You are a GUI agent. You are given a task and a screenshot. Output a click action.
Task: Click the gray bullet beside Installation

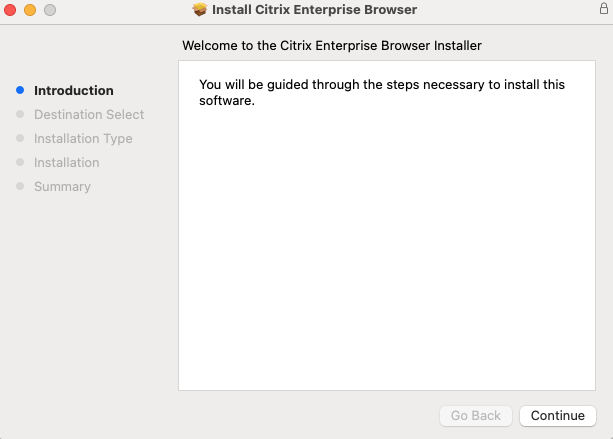coord(20,162)
